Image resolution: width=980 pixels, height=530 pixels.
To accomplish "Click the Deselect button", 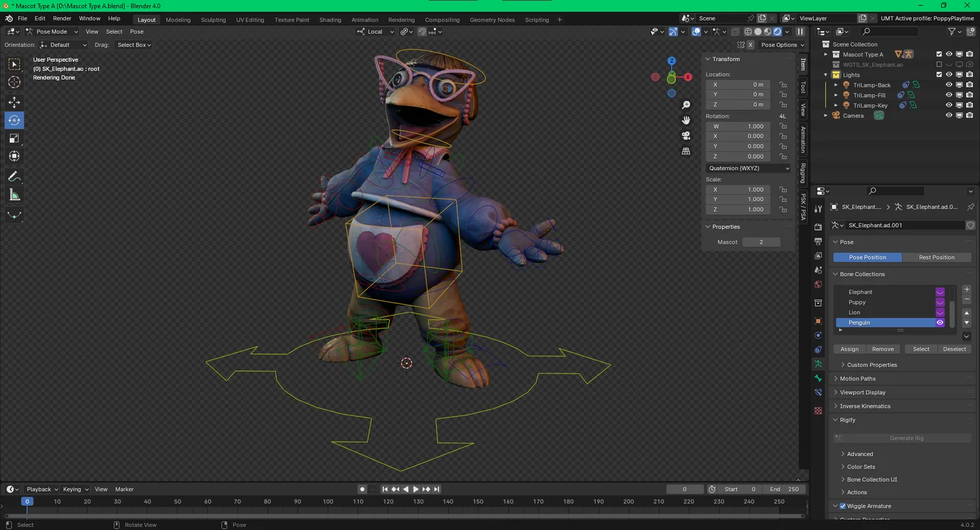I will pos(954,349).
